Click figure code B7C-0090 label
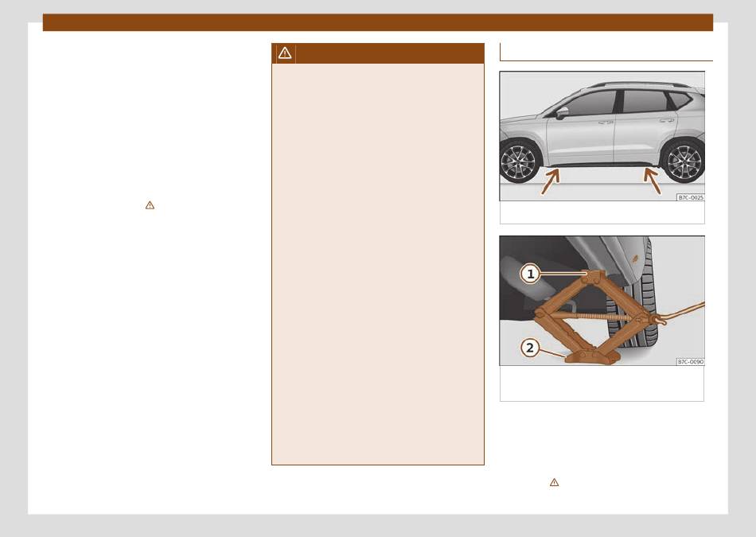This screenshot has width=756, height=537. click(x=690, y=362)
